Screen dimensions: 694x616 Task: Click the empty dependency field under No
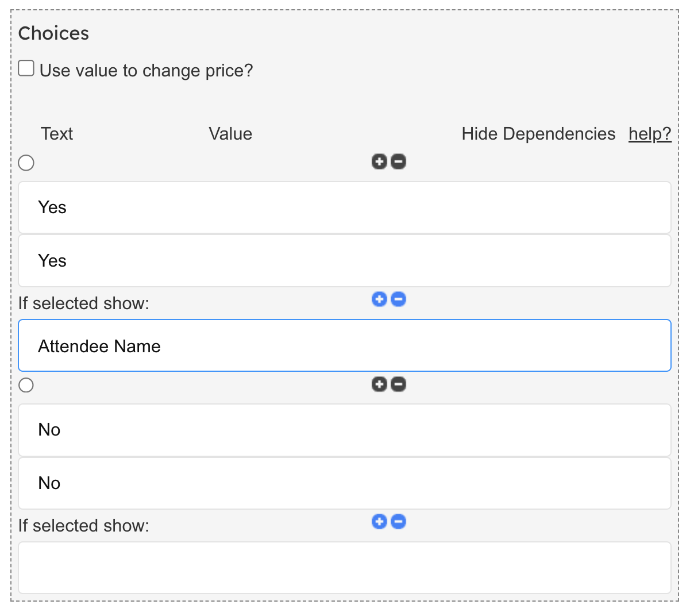coord(345,568)
